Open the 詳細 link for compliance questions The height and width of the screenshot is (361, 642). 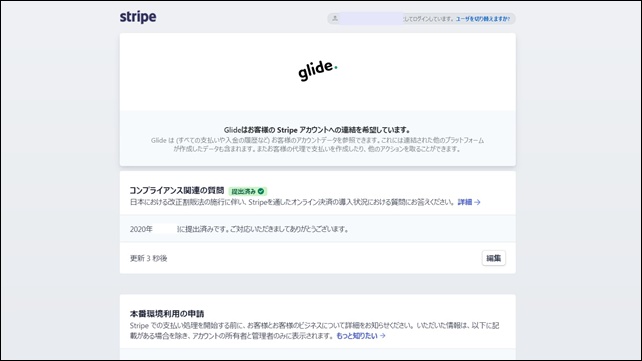[x=465, y=202]
